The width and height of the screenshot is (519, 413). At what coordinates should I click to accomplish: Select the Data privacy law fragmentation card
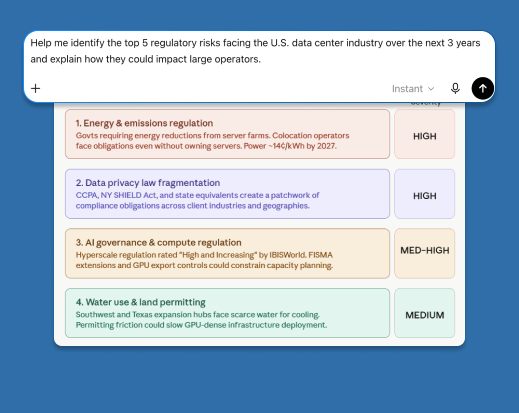click(227, 194)
